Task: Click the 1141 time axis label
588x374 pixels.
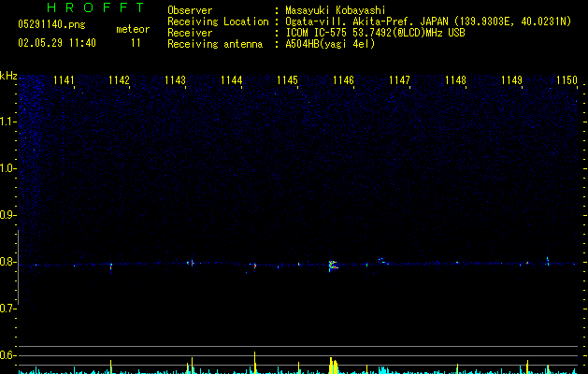Action: (64, 80)
